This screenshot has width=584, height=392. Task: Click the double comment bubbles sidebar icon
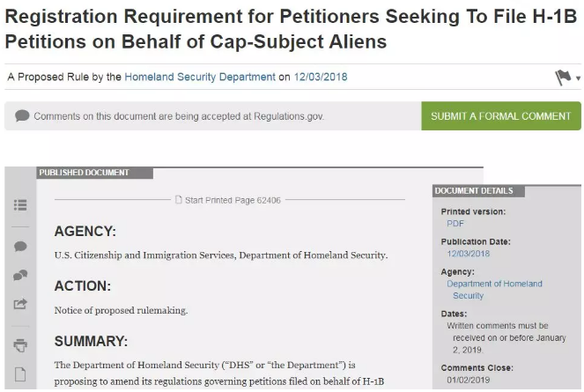20,276
